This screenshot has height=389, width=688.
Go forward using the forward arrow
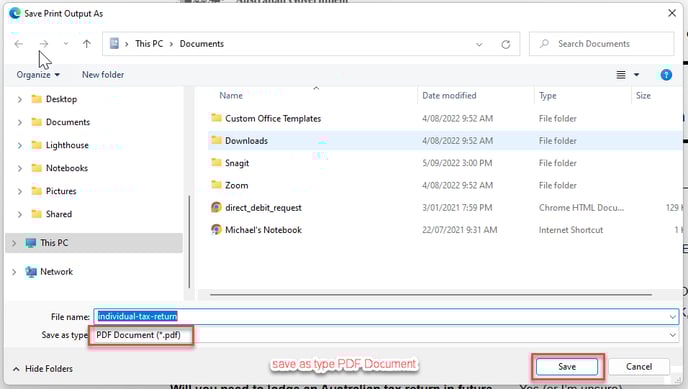pos(44,44)
